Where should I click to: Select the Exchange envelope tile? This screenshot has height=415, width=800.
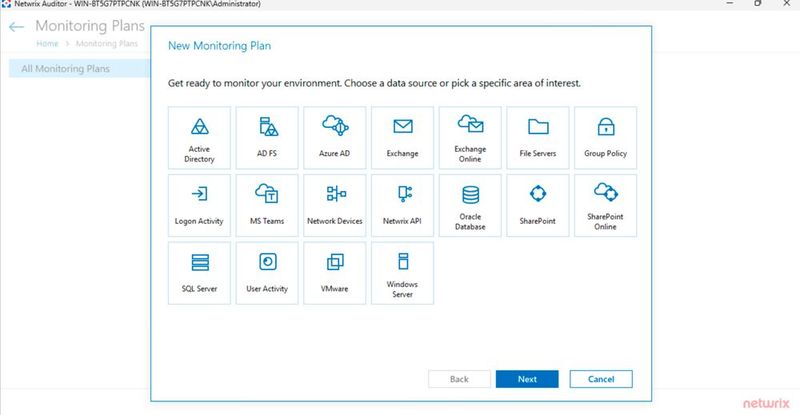[x=403, y=138]
